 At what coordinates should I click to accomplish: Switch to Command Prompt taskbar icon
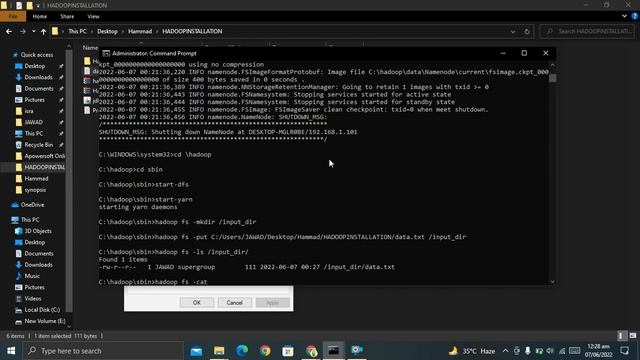tap(333, 351)
